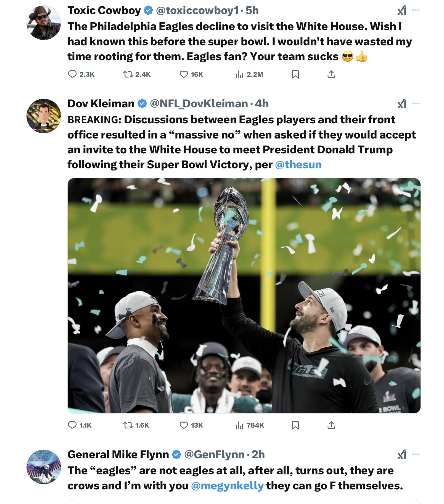Share Toxic Cowboy's tweet
Viewport: 444px width, 504px height.
tap(331, 74)
